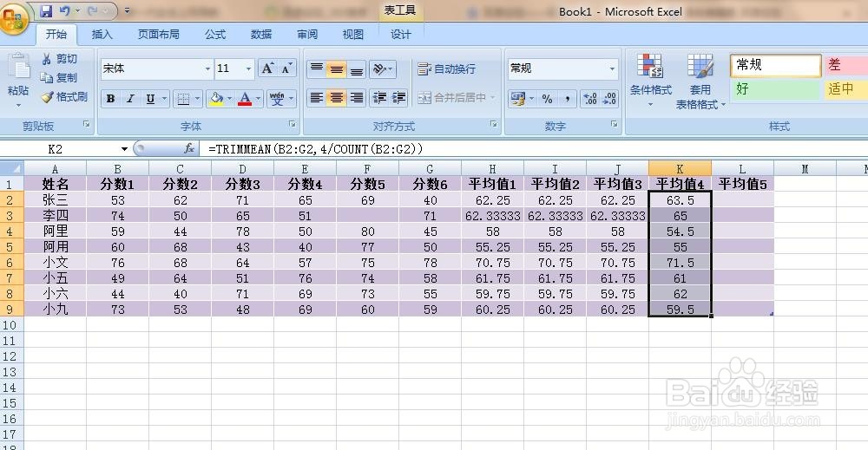This screenshot has height=450, width=868.
Task: Apply the 差 cell style
Action: point(845,65)
